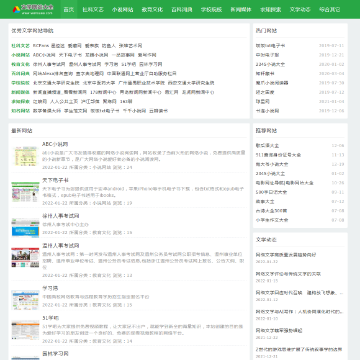Open the 书墨小说网 entry in the hot sites panel
Viewport: 360px width, 360px height.
pyautogui.click(x=267, y=111)
